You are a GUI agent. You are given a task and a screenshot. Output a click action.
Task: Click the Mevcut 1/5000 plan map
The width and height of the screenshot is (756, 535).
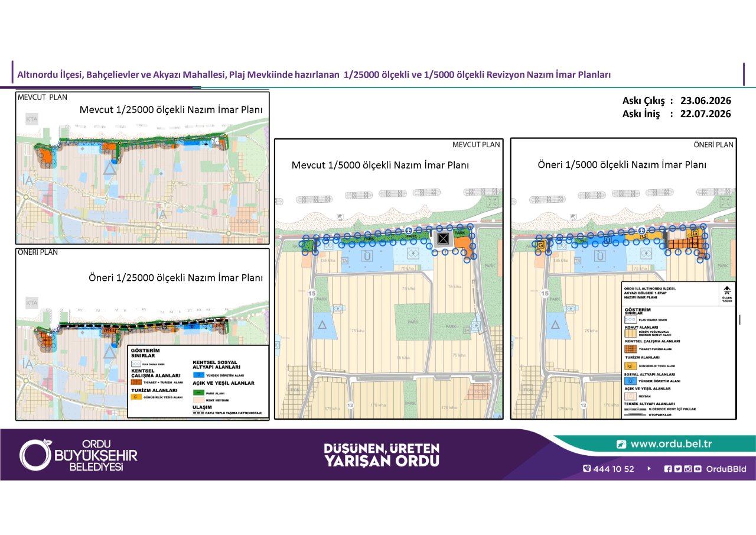tap(389, 279)
